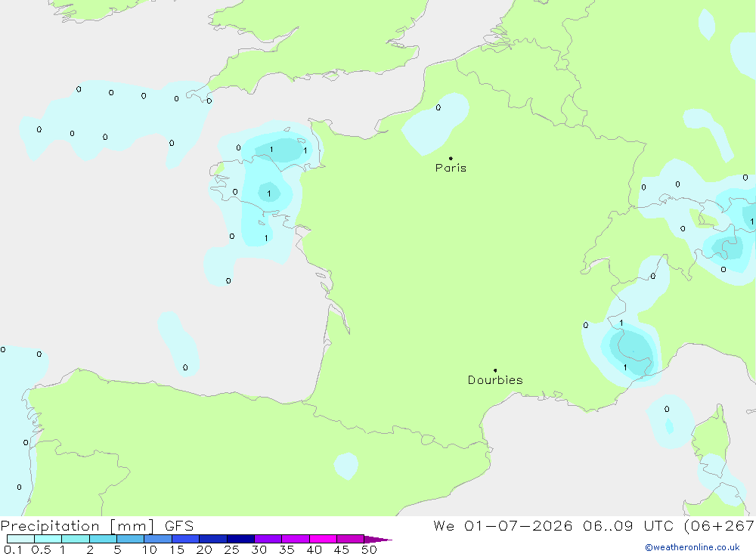756x554 pixels.
Task: Pick the legend swatch between 40 and 45
Action: pos(323,539)
